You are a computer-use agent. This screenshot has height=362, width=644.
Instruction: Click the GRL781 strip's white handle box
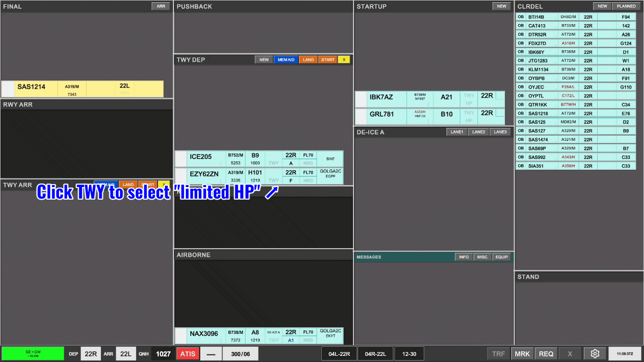[x=361, y=117]
